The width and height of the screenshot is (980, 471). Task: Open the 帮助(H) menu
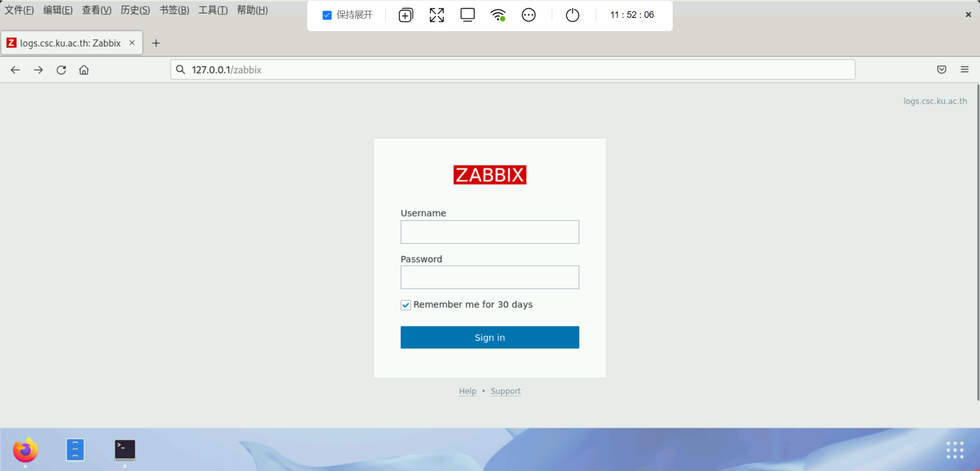point(252,10)
